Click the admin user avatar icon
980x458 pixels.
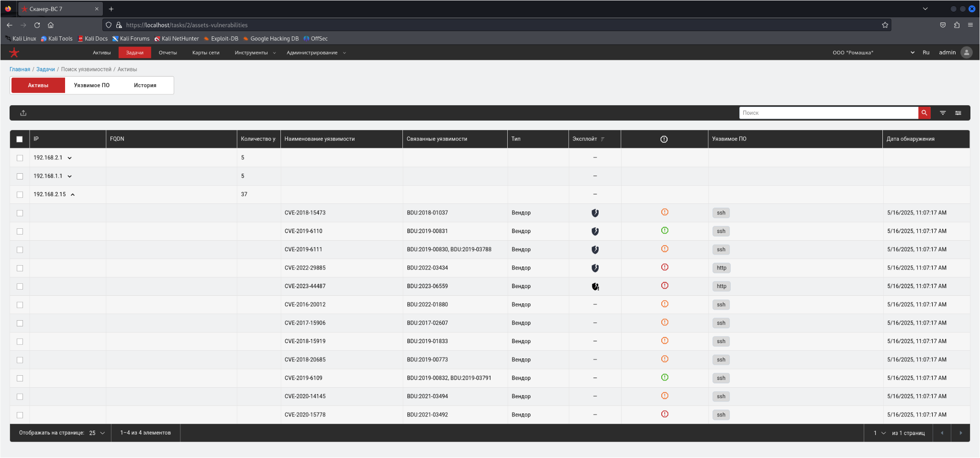[x=967, y=53]
